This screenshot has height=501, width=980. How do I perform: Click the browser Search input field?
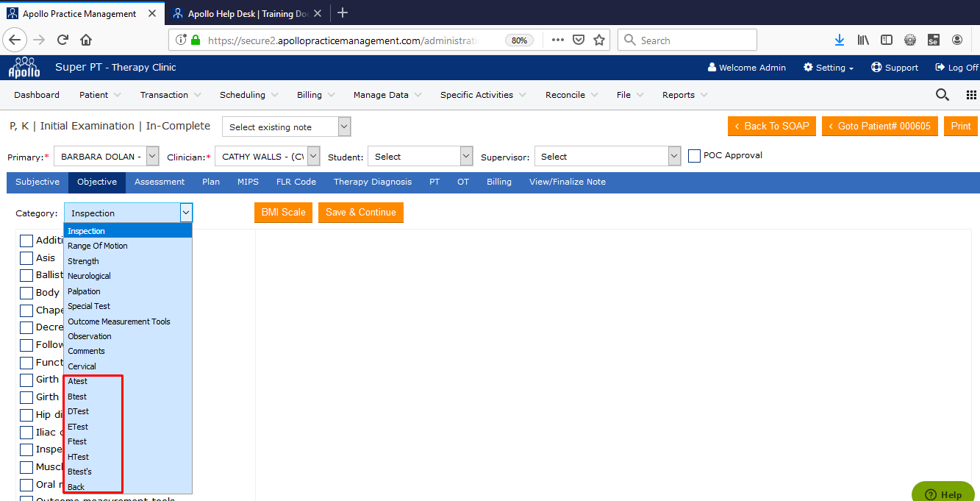tap(695, 40)
